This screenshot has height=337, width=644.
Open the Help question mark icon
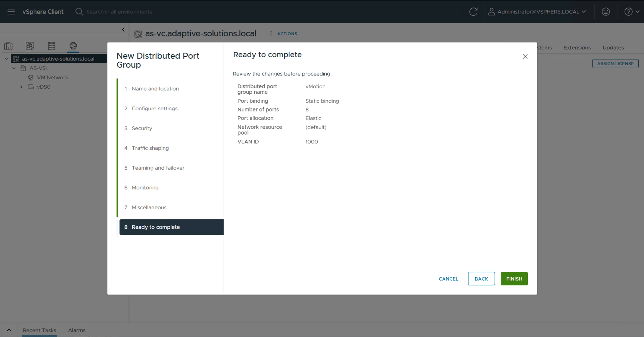pyautogui.click(x=628, y=12)
